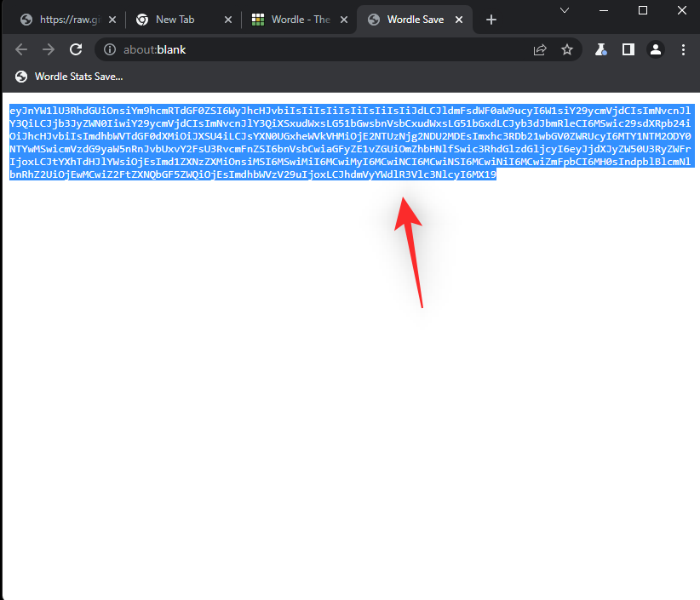Toggle the browser side panel
This screenshot has height=600, width=700.
tap(628, 49)
